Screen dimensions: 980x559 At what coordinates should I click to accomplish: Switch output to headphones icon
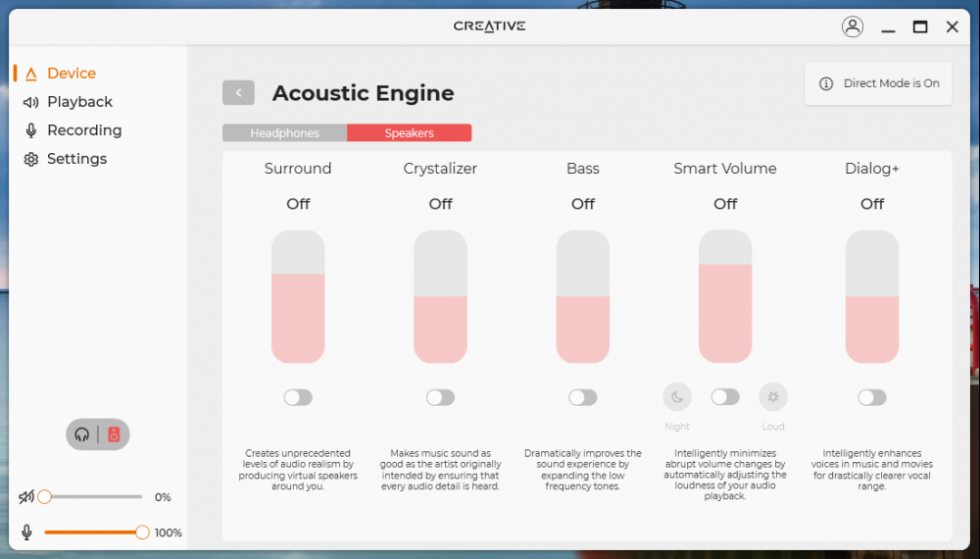coord(82,434)
